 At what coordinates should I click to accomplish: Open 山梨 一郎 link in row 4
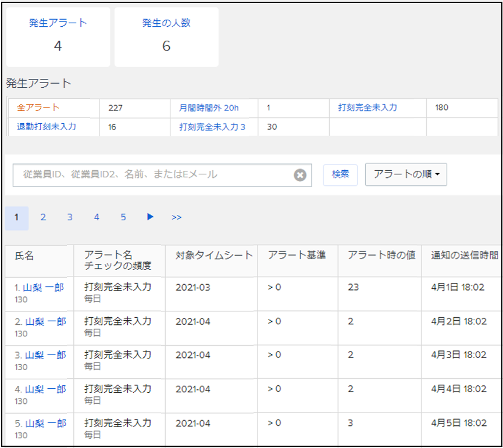(x=45, y=389)
